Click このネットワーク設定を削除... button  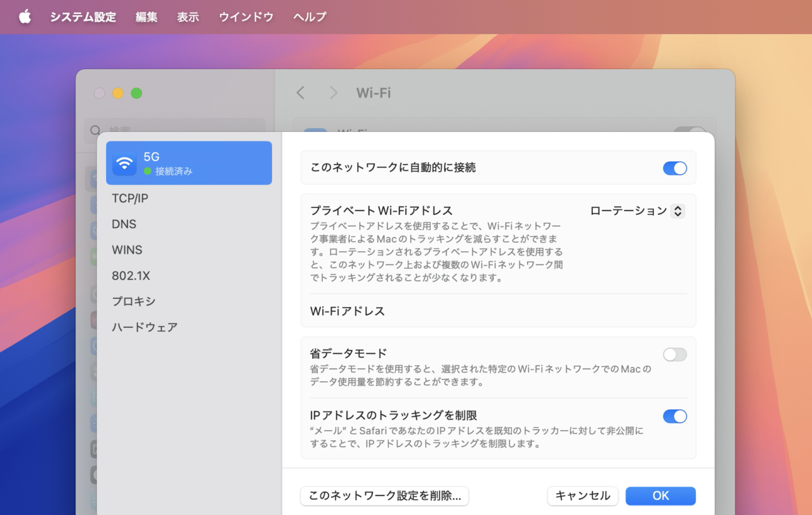pos(384,496)
